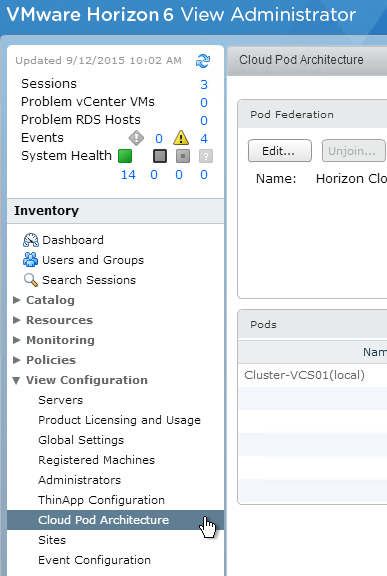
Task: Open the Dashboard gauge icon
Action: tap(30, 240)
